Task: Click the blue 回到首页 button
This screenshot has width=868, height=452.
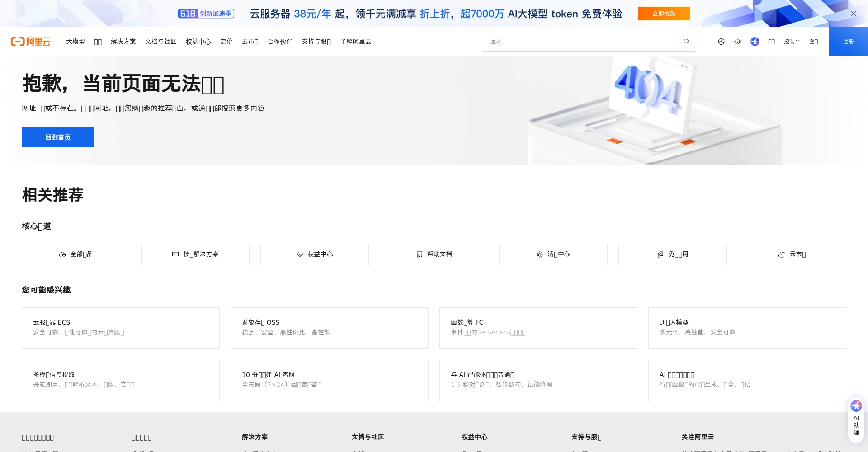Action: tap(58, 137)
